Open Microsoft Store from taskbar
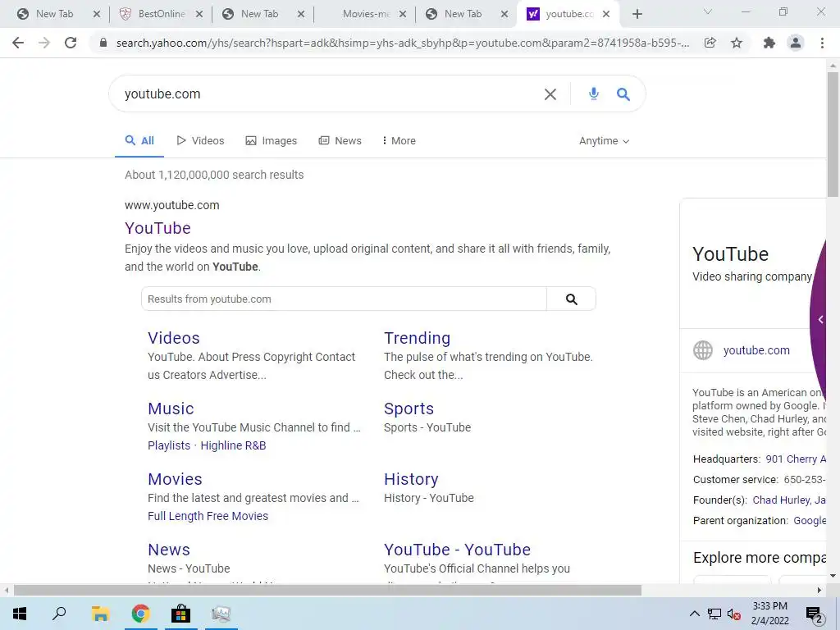Viewport: 840px width, 630px height. click(181, 614)
